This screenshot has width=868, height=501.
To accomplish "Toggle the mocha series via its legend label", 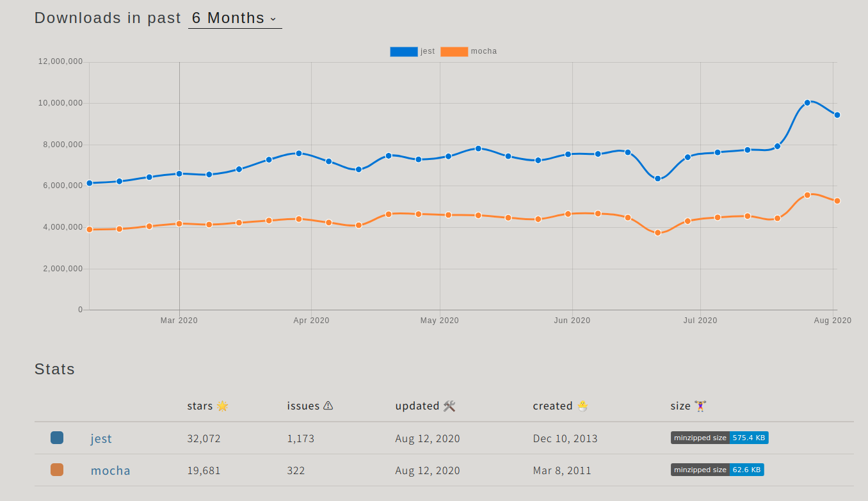I will pos(483,51).
